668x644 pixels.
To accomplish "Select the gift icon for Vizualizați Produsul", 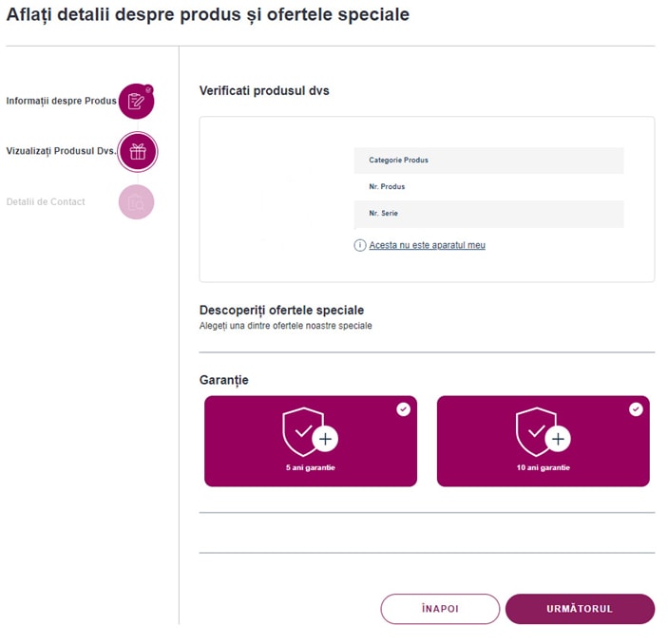I will click(137, 152).
